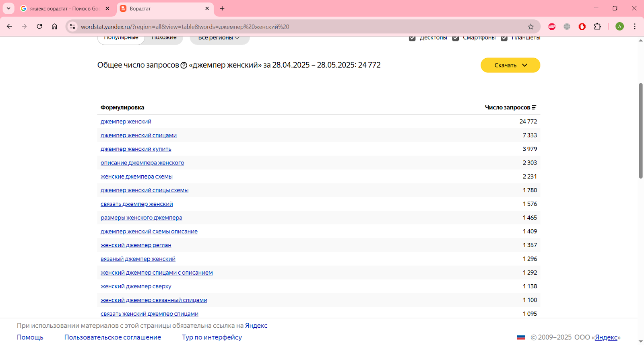Reload the Wordstat page
The width and height of the screenshot is (644, 345).
click(39, 27)
